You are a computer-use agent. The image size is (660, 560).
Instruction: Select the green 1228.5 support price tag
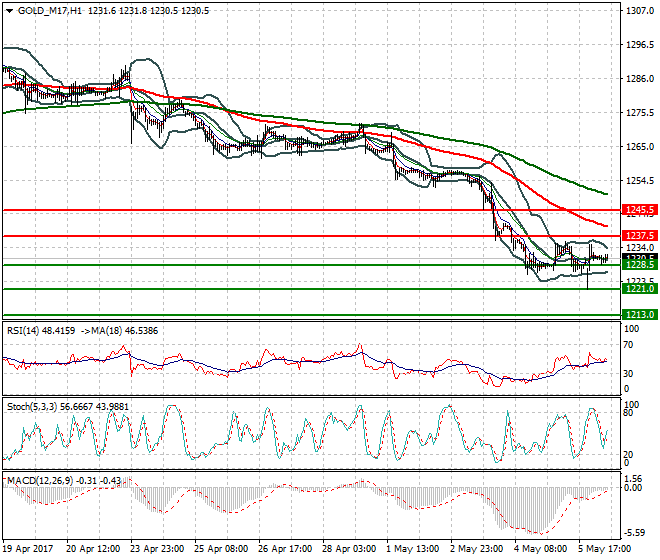tap(639, 265)
